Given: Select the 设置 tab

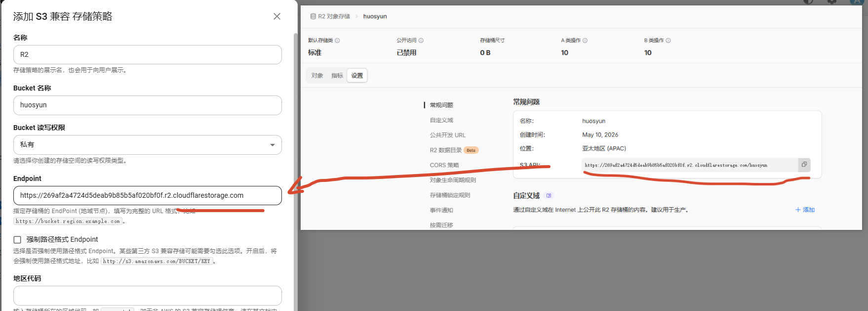Looking at the screenshot, I should (x=357, y=76).
